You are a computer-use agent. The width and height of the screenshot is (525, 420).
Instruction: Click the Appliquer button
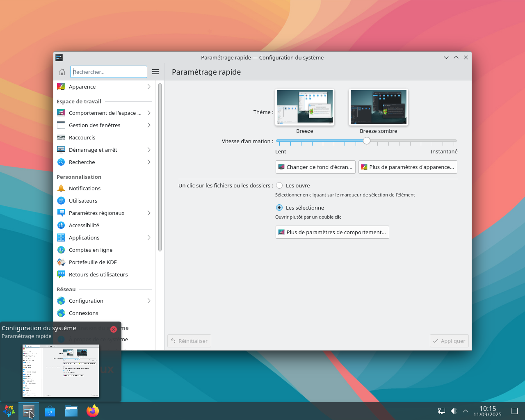(449, 341)
